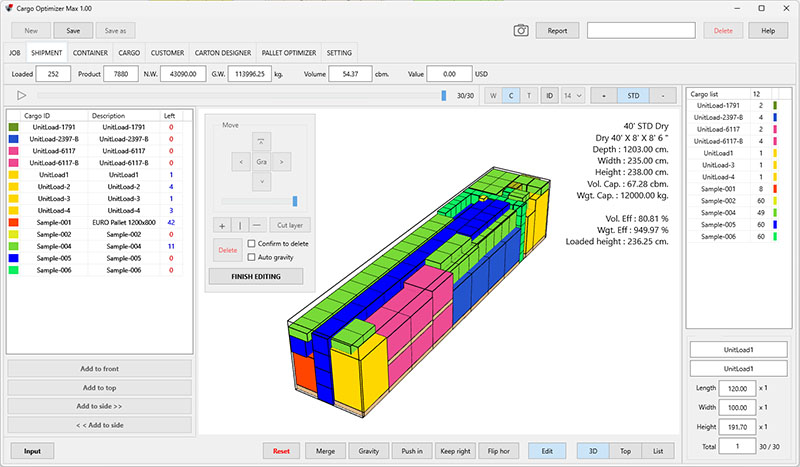
Task: Click the plus button beside Cut layer
Action: pyautogui.click(x=222, y=226)
